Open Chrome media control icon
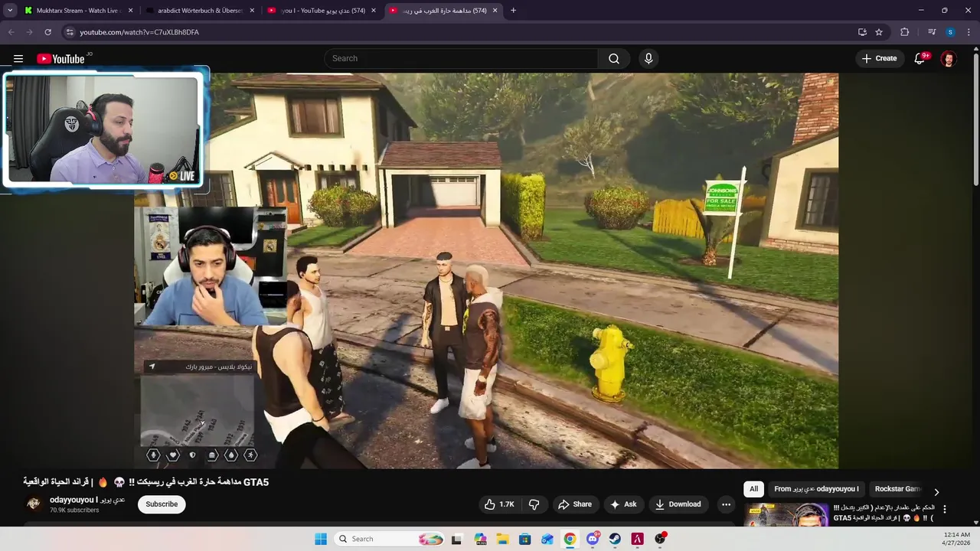The width and height of the screenshot is (980, 551). click(x=932, y=32)
